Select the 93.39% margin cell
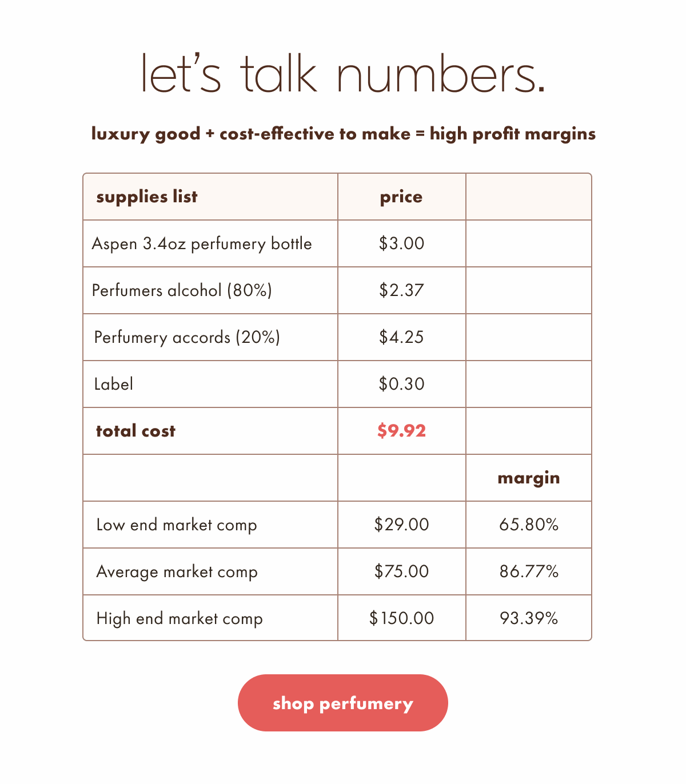 point(528,618)
